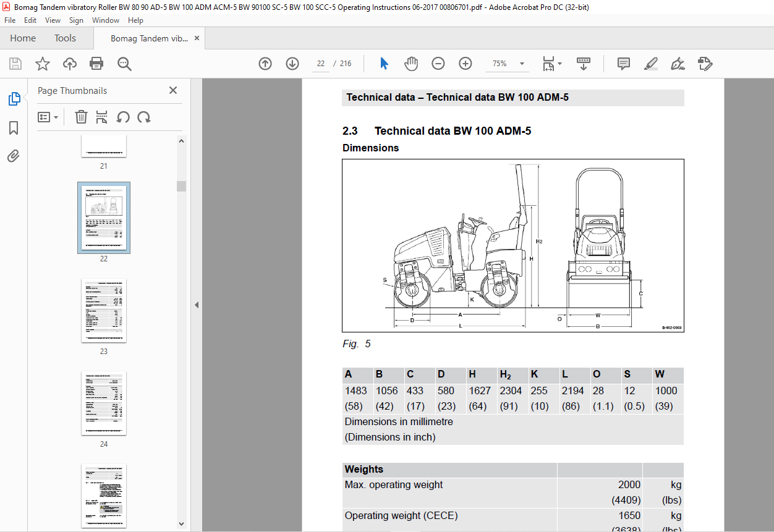
Task: Go to next page using down arrow
Action: pos(292,64)
